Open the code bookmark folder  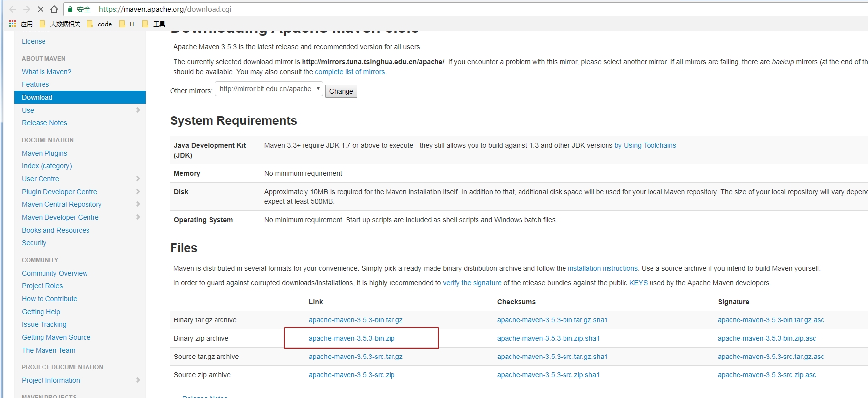tap(99, 24)
